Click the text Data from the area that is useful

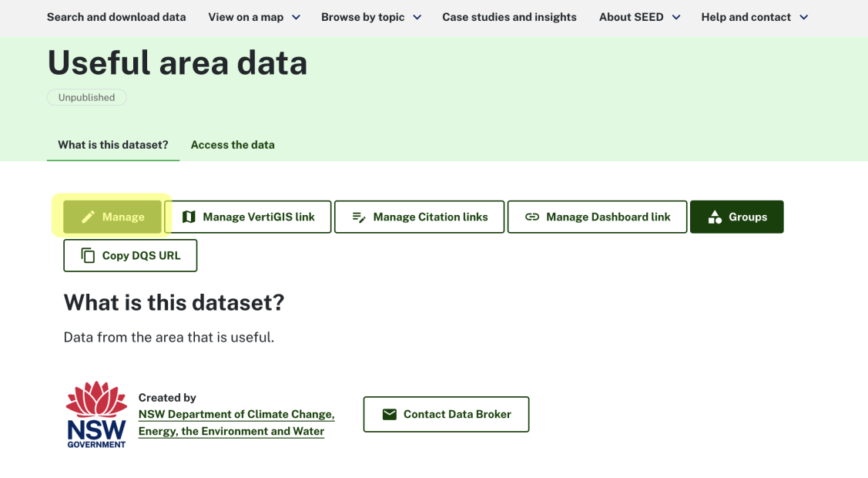click(x=169, y=338)
